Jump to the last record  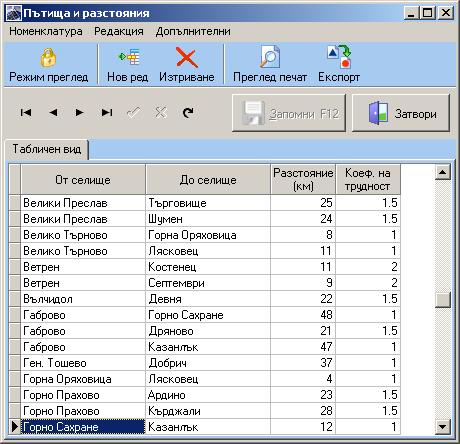click(107, 113)
